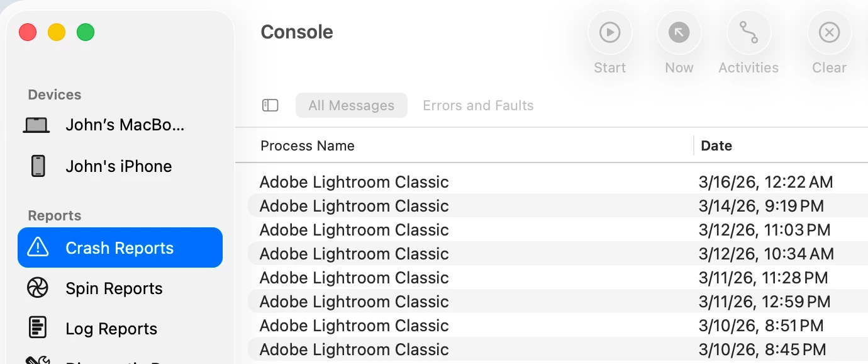
Task: Open Spin Reports in sidebar
Action: 114,288
